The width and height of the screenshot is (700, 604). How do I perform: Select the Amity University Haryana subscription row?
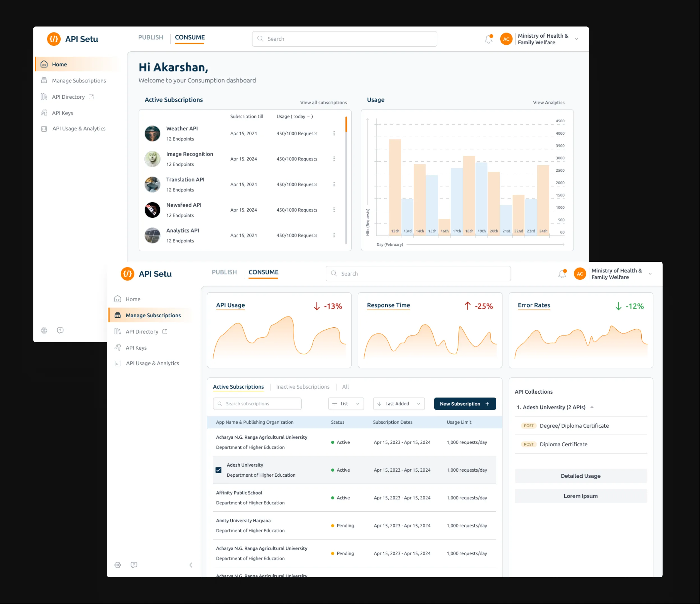tap(354, 525)
